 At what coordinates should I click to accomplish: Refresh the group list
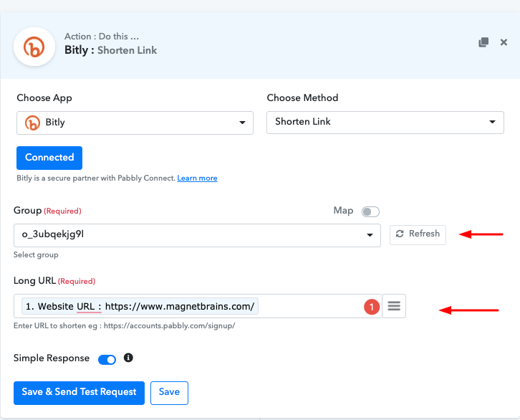[x=418, y=234]
